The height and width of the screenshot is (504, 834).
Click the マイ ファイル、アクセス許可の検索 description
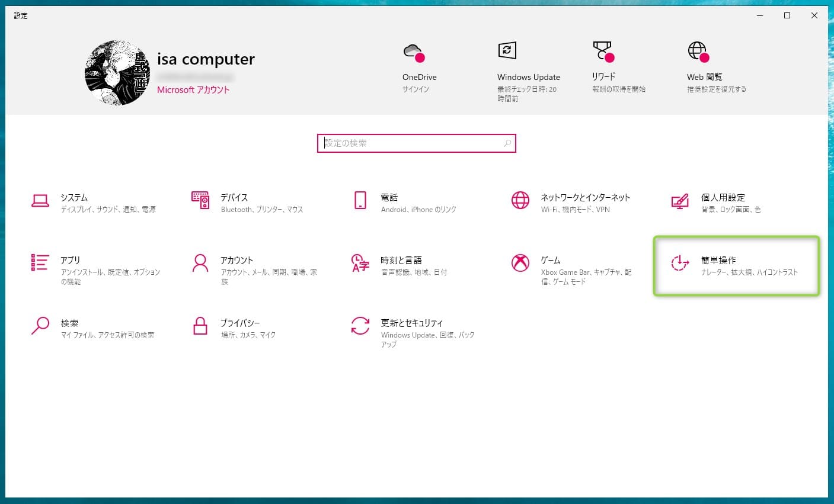107,335
